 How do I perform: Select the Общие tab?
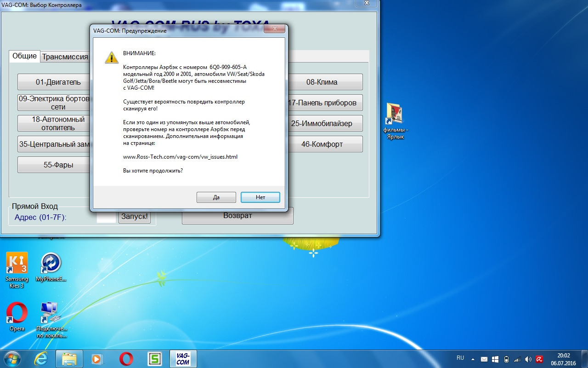(25, 56)
